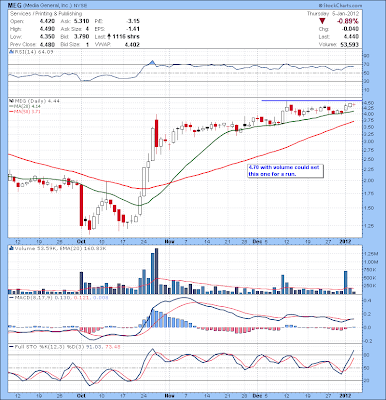Click the '4.70 with volume' annotation box
Image resolution: width=386 pixels, height=400 pixels.
point(285,171)
